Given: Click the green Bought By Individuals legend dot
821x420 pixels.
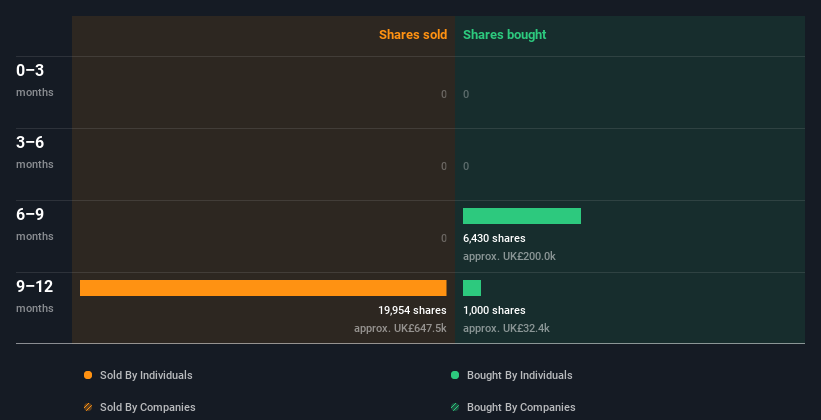Looking at the screenshot, I should point(455,375).
